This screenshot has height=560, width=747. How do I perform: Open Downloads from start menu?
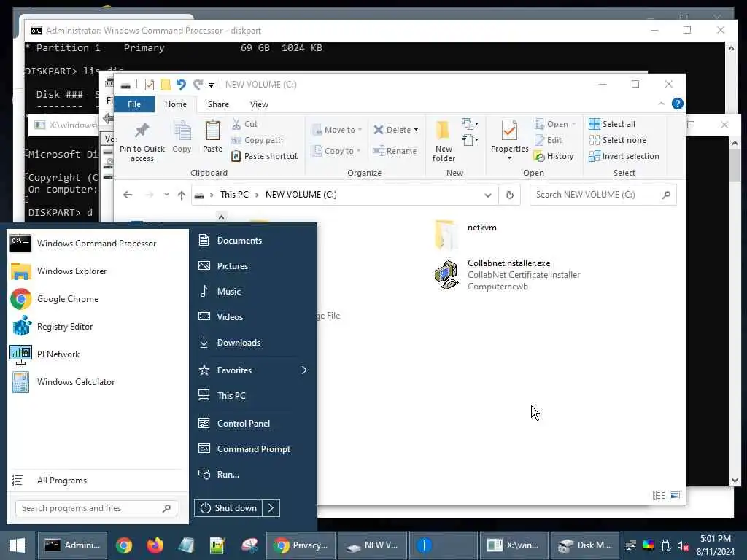(230, 343)
